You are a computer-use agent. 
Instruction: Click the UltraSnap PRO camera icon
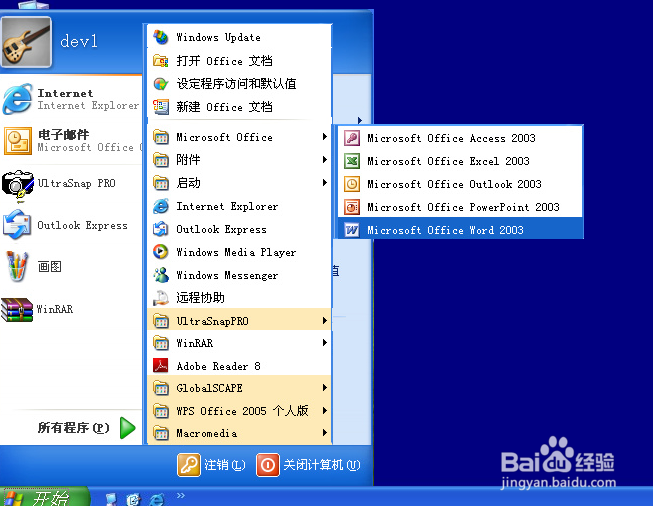17,184
